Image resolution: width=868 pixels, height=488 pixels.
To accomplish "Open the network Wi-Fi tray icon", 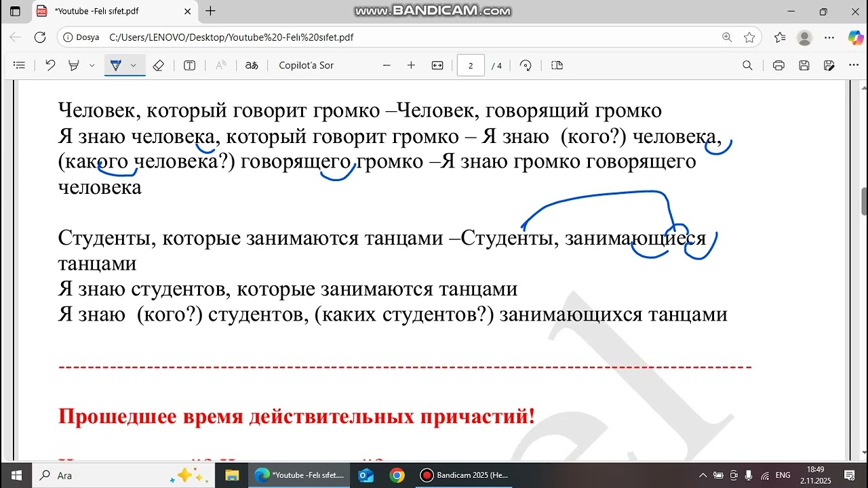I will click(x=764, y=475).
